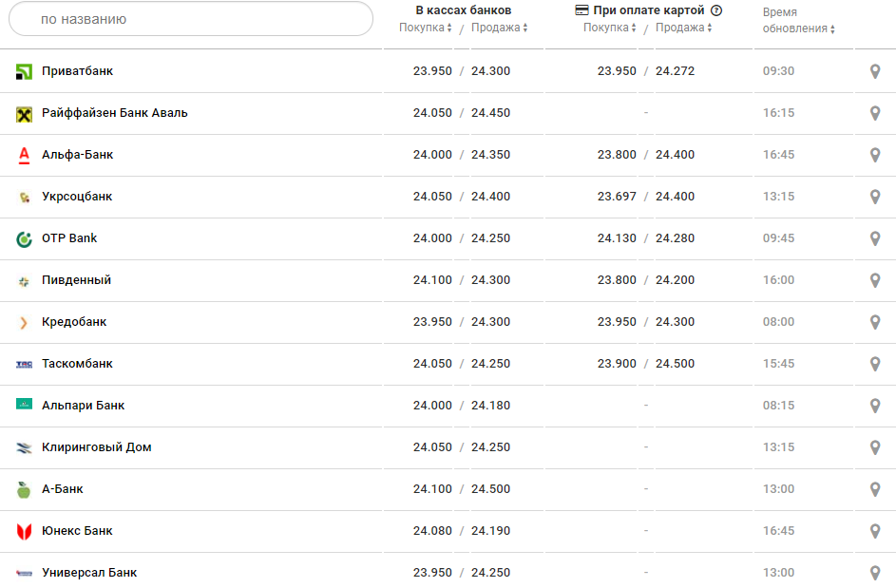Click the Райффайзен Банк Аваль logo
The image size is (896, 588).
24,114
